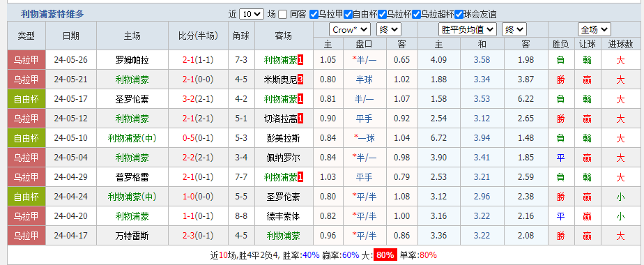Open the 2-1(1-1) score on 24-05-26

tap(198, 60)
